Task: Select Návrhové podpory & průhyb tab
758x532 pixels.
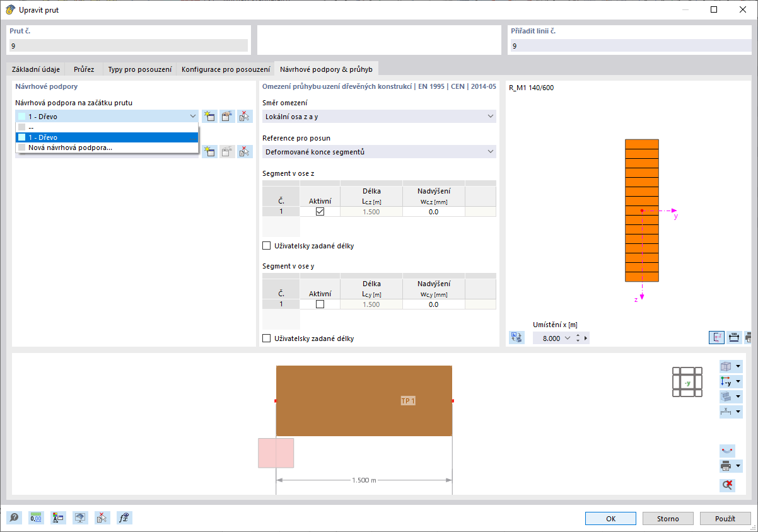Action: pyautogui.click(x=326, y=69)
